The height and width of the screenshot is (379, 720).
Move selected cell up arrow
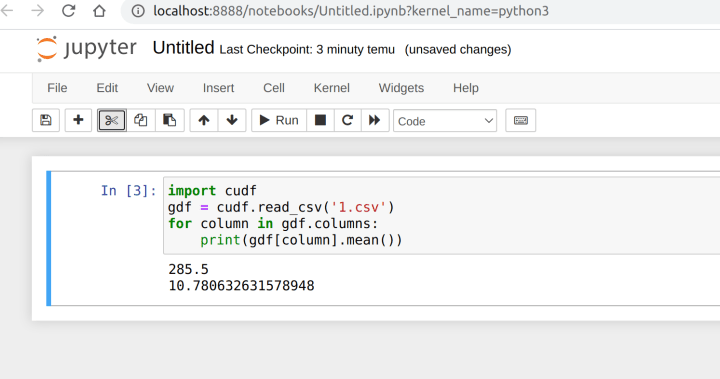[x=204, y=120]
